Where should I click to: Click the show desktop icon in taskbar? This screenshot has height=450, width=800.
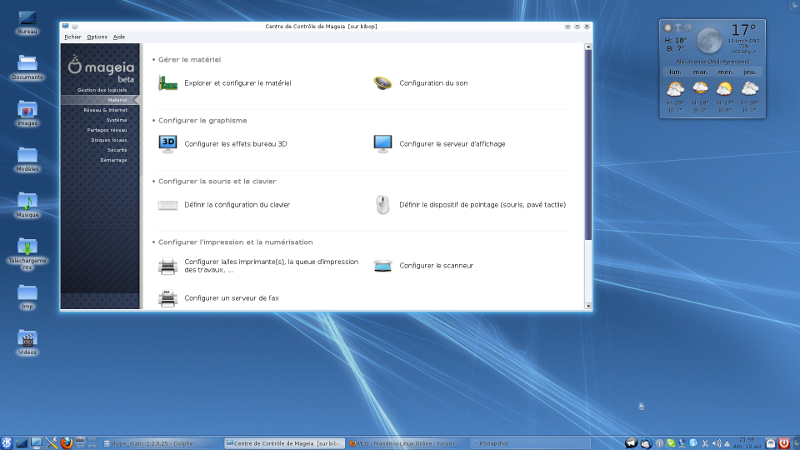coord(21,443)
